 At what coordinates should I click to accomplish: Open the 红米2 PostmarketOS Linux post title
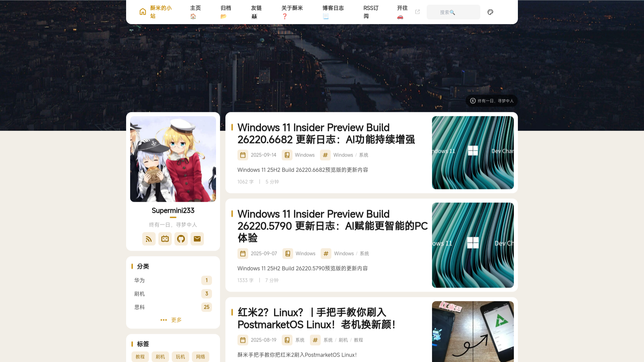tap(317, 319)
